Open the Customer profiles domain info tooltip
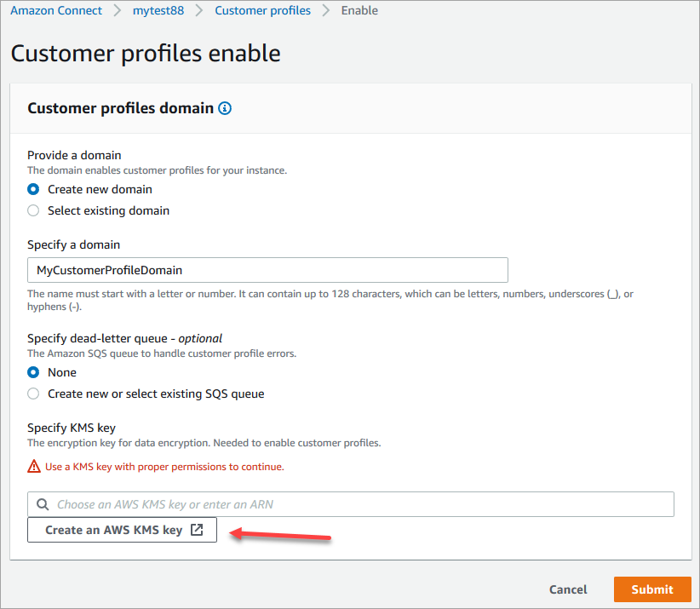Screen dimensions: 700x609 [x=224, y=108]
